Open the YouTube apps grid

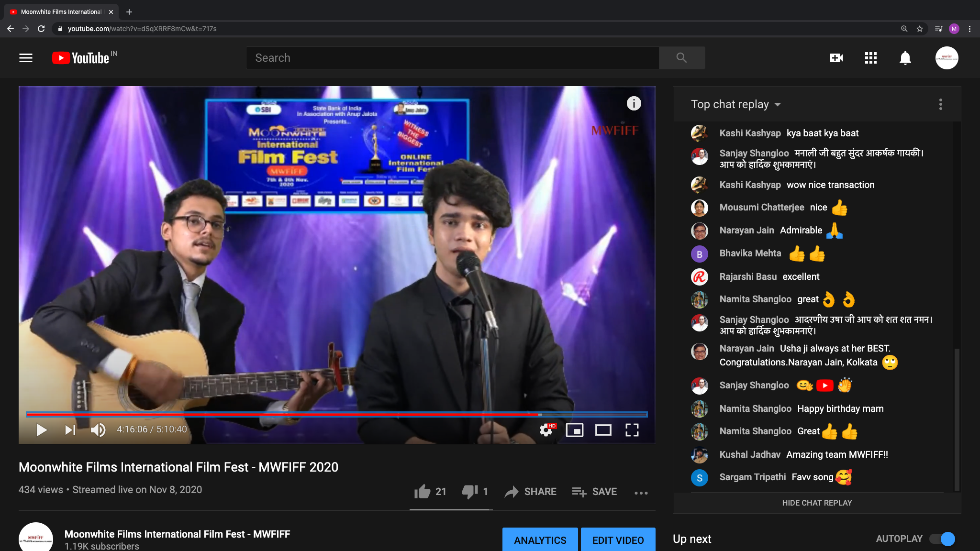(871, 58)
